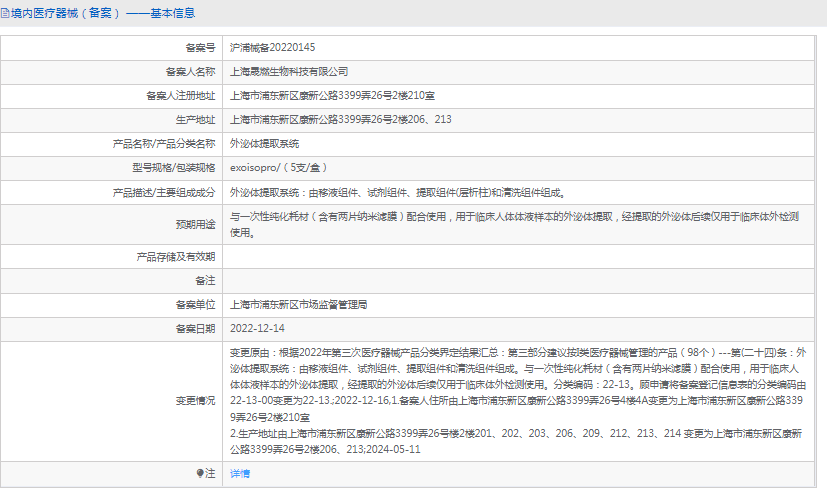Click the 预期用途 row label
827x495 pixels.
click(196, 224)
